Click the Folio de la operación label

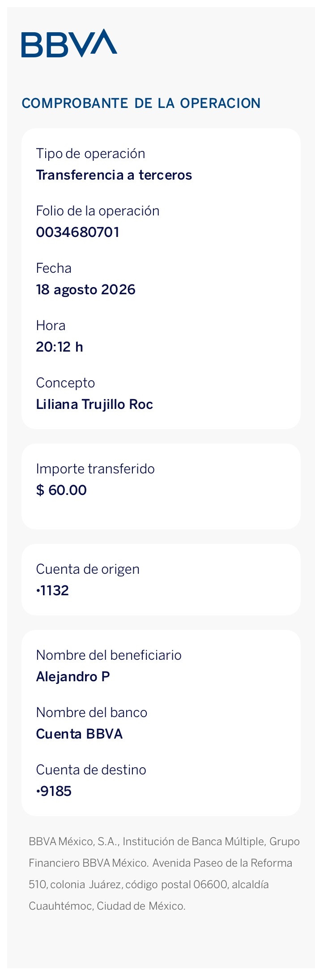point(98,211)
